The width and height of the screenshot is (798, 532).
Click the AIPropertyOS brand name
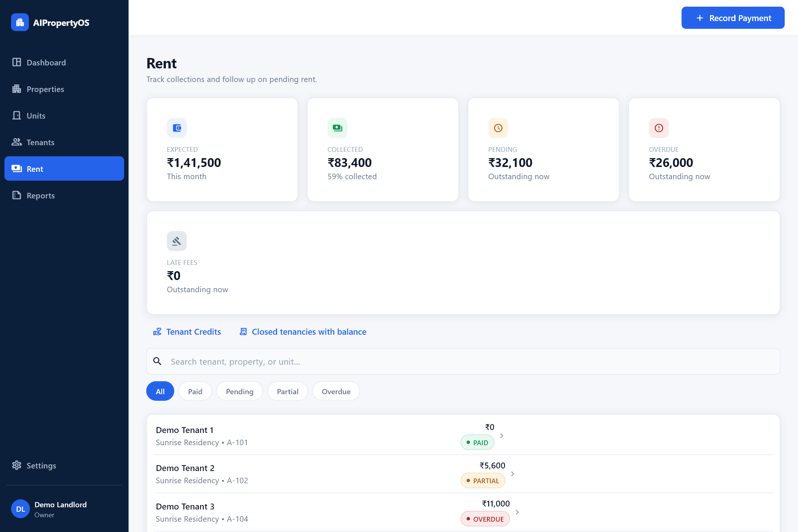tap(61, 23)
